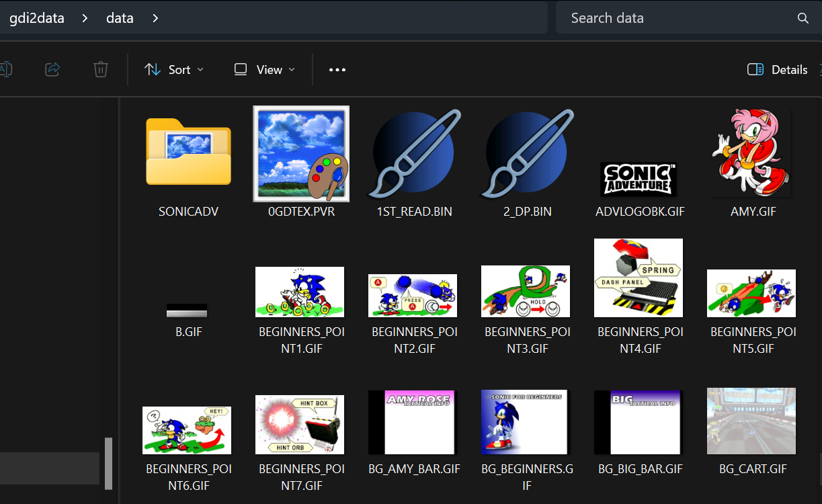The height and width of the screenshot is (504, 822).
Task: Select the AMY.GIF thumbnail
Action: coord(752,154)
